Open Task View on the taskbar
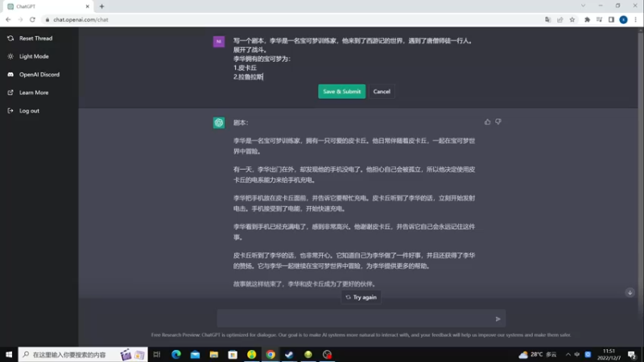This screenshot has width=644, height=362. coord(157,354)
